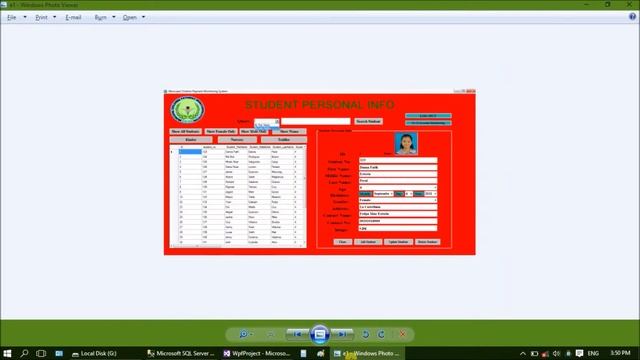This screenshot has height=360, width=640.
Task: Expand the File menu arrow
Action: pos(25,17)
